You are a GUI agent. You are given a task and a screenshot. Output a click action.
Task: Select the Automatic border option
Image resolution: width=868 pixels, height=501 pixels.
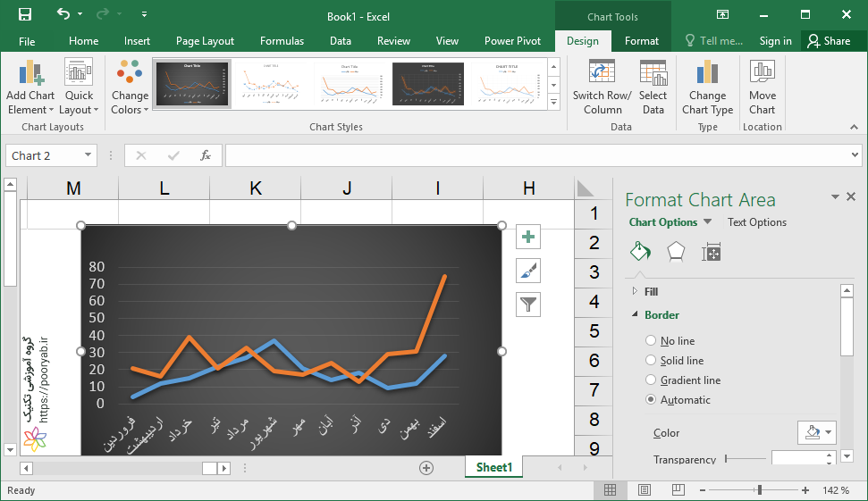[651, 400]
